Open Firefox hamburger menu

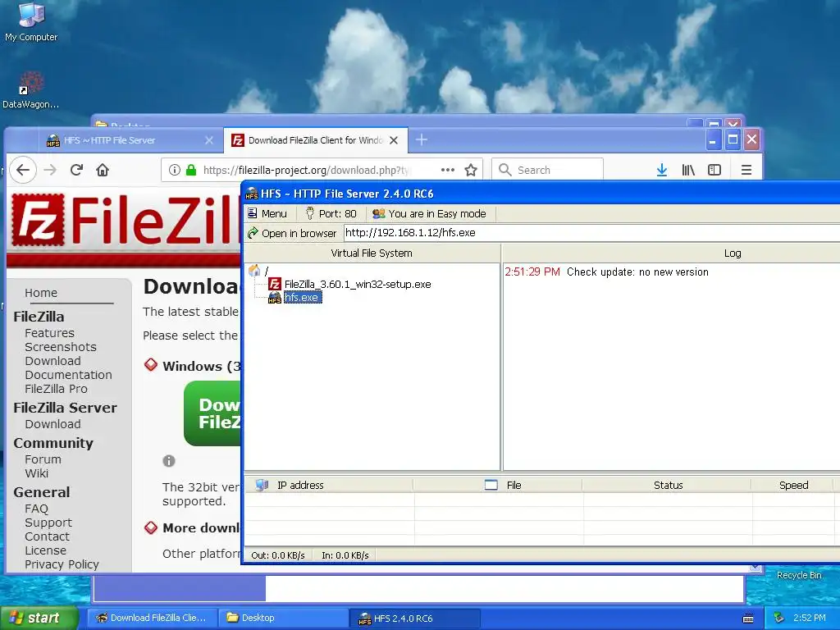[746, 171]
